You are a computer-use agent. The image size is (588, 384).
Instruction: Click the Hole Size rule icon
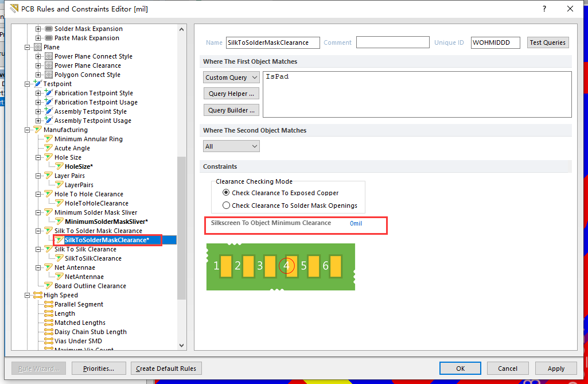(49, 157)
